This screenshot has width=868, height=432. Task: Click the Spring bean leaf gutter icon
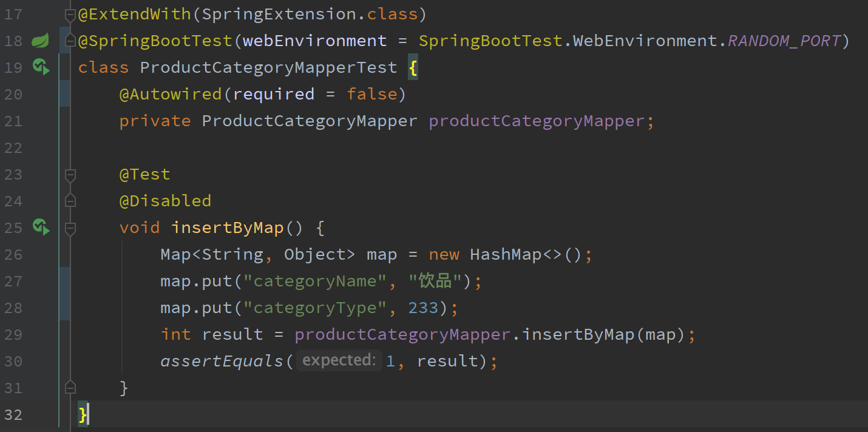[x=40, y=41]
